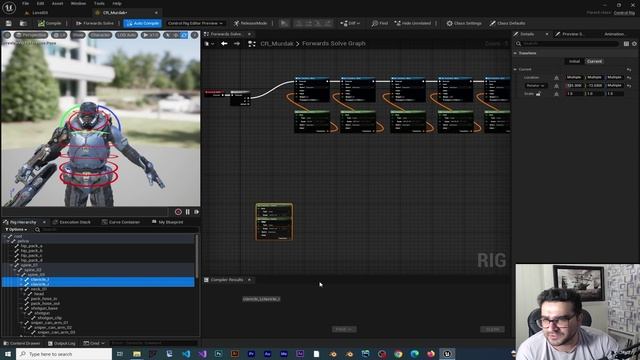Click Hide Unrelated in the toolbar
The height and width of the screenshot is (360, 640).
click(x=413, y=23)
